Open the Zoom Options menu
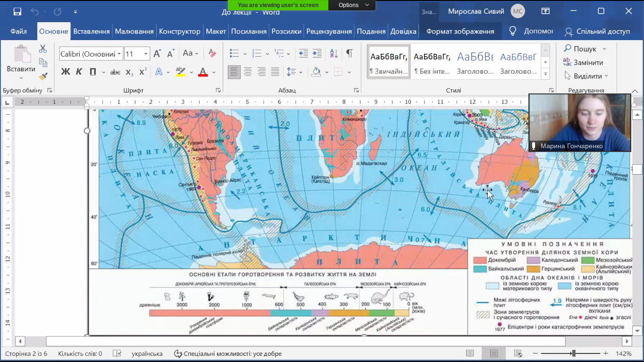 coord(354,5)
